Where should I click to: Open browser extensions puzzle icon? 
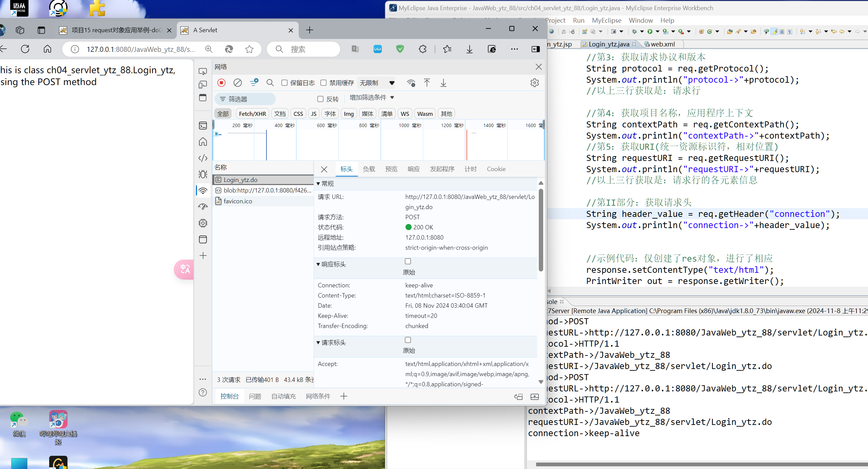point(422,49)
